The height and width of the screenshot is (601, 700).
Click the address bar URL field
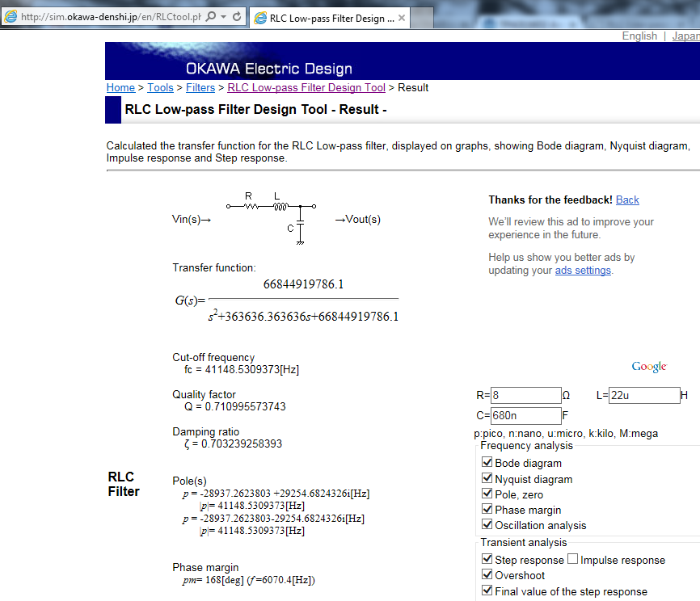pyautogui.click(x=111, y=17)
